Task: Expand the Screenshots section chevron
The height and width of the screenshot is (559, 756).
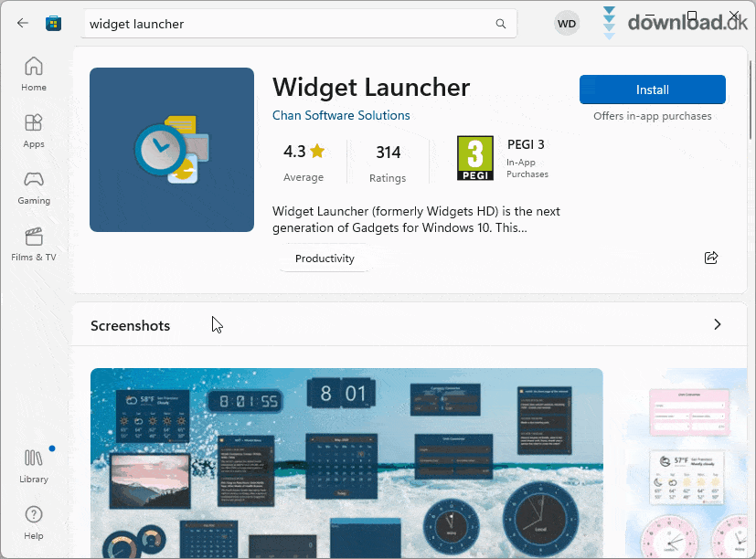Action: [x=717, y=324]
